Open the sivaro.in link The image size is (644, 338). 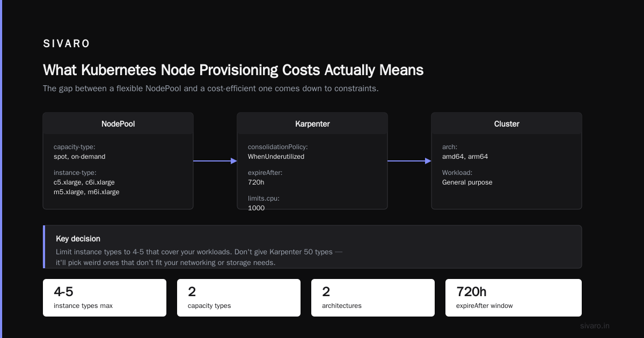tap(595, 326)
